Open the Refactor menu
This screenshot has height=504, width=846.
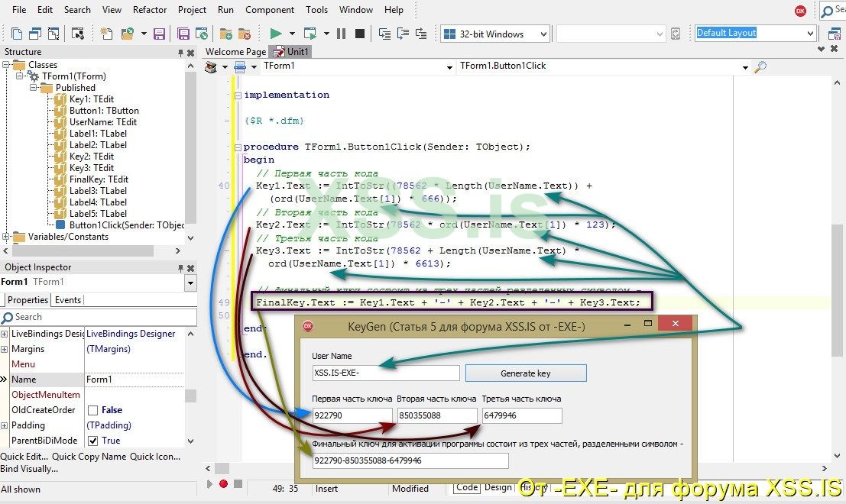(150, 10)
